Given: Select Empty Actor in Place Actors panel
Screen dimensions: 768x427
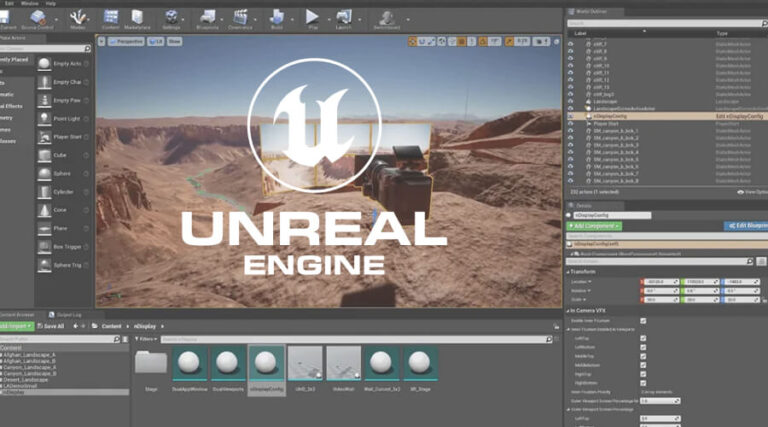Looking at the screenshot, I should (x=63, y=64).
